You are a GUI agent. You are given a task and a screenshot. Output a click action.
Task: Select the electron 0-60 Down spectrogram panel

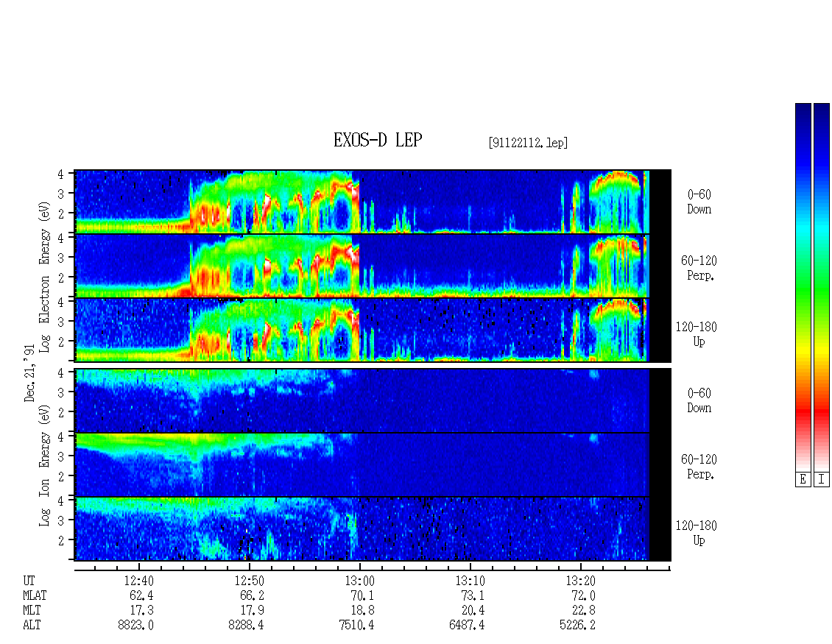(373, 202)
